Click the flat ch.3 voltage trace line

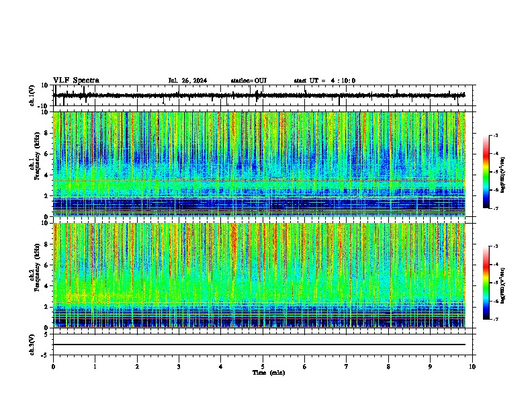point(259,345)
